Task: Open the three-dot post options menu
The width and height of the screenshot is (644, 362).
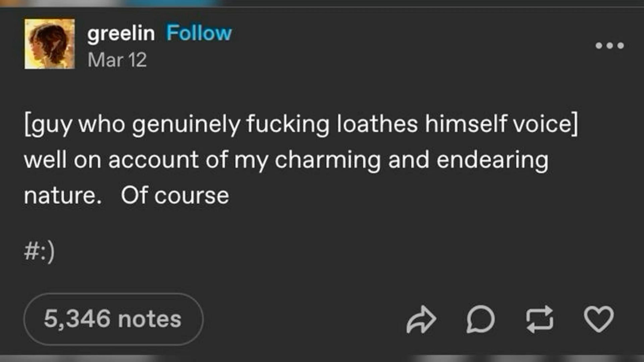Action: click(x=609, y=45)
